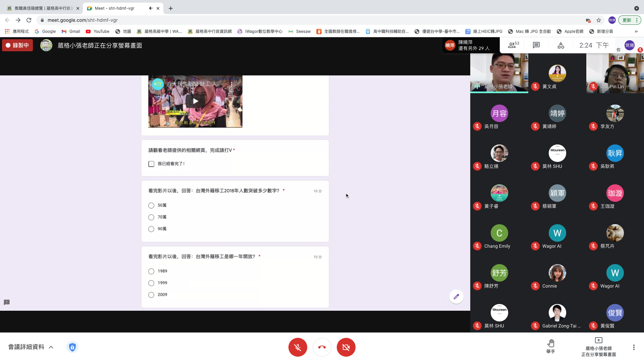644x362 pixels.
Task: Turn on camera with red video button
Action: pos(346,347)
